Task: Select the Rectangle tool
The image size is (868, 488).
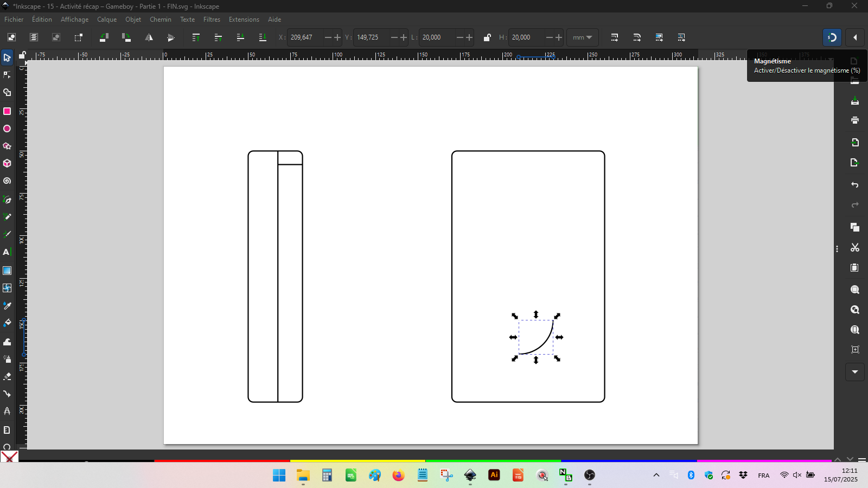Action: click(7, 111)
